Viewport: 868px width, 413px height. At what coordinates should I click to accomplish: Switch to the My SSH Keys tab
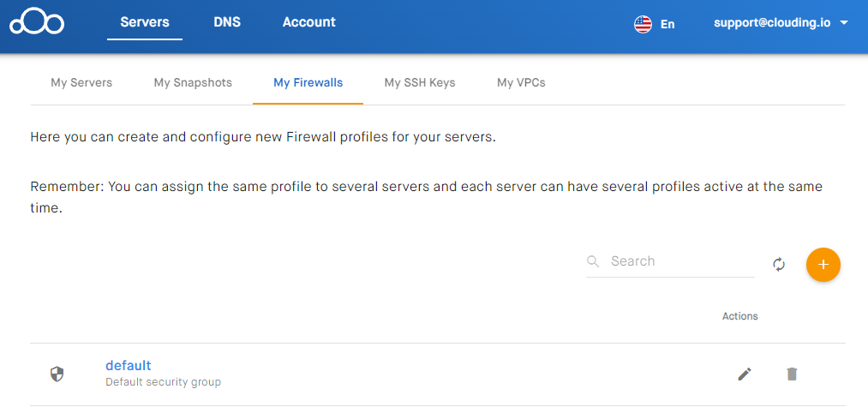[x=420, y=83]
